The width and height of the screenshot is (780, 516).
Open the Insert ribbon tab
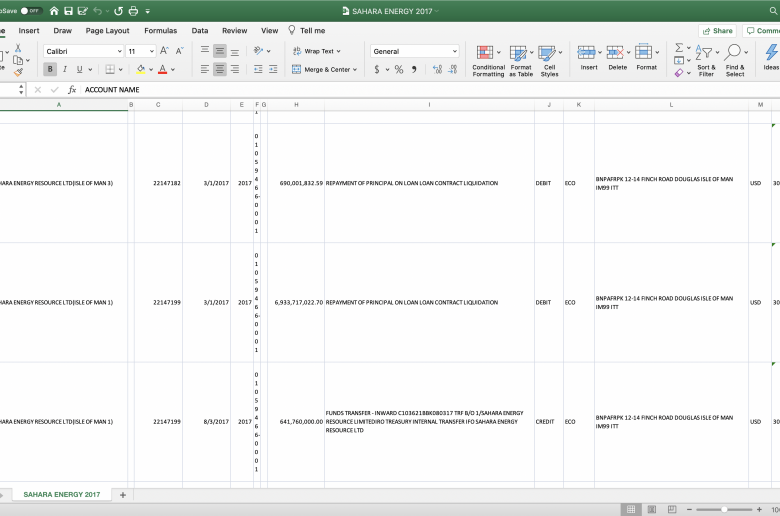[29, 30]
